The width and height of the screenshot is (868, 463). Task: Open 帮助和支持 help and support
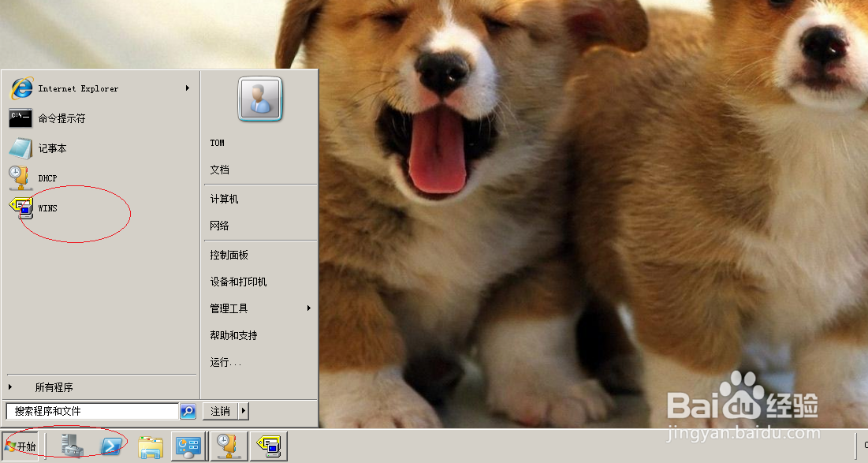click(233, 335)
